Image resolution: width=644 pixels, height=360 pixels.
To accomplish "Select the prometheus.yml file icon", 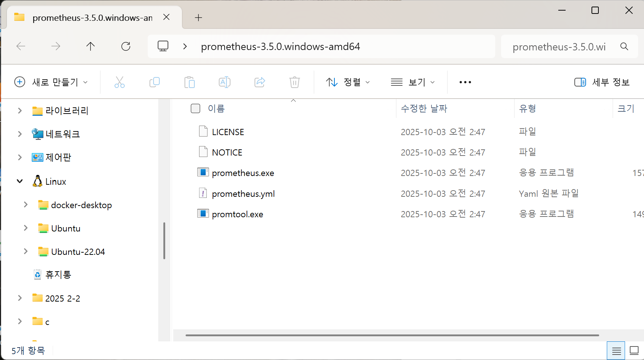I will coord(203,193).
